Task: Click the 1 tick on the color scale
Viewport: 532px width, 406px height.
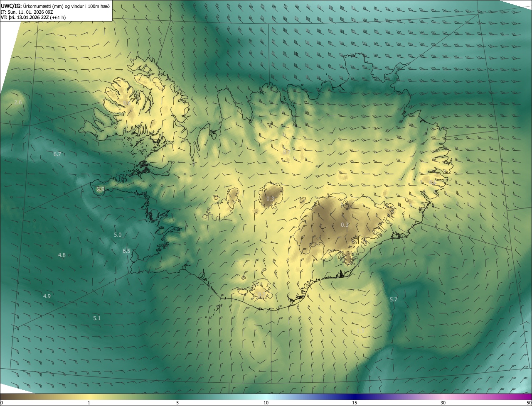Action: point(89,403)
